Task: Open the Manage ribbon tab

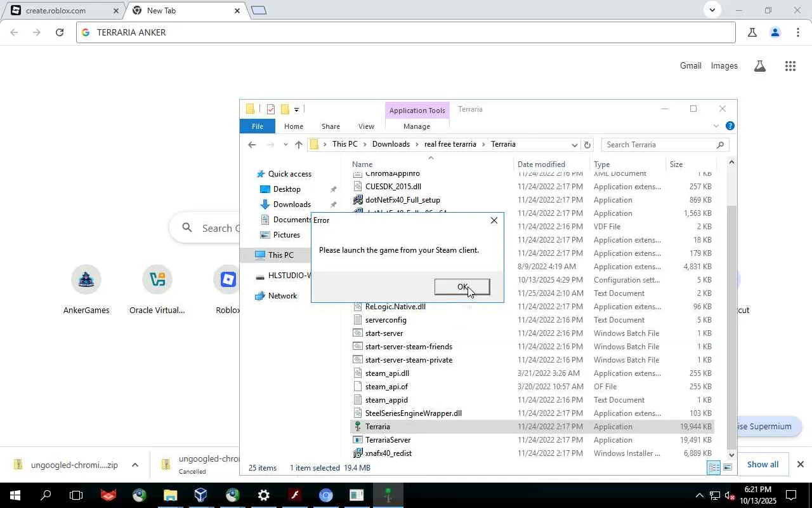Action: 416,126
